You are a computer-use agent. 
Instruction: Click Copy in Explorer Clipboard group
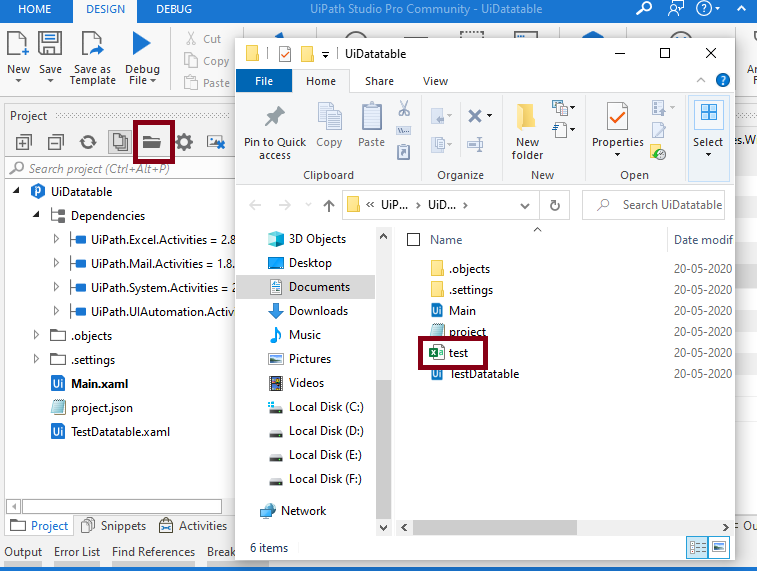329,125
